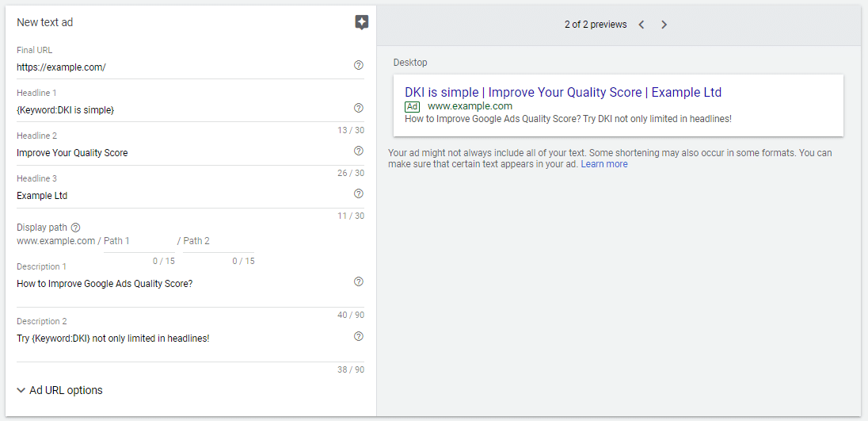Open help icon next to Headline 1
The image size is (868, 421).
pyautogui.click(x=358, y=108)
